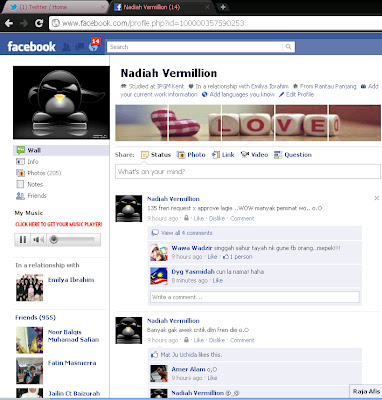
Task: Open the Friends (955) link
Action: (35, 317)
